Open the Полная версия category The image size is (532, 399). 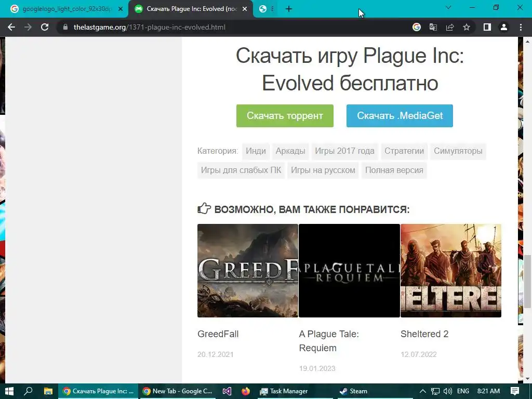point(394,170)
